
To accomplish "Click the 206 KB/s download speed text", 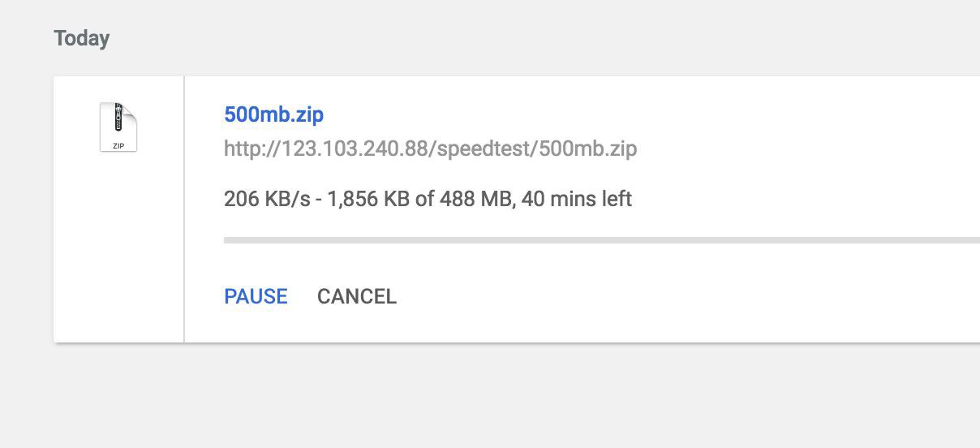I will (x=267, y=199).
